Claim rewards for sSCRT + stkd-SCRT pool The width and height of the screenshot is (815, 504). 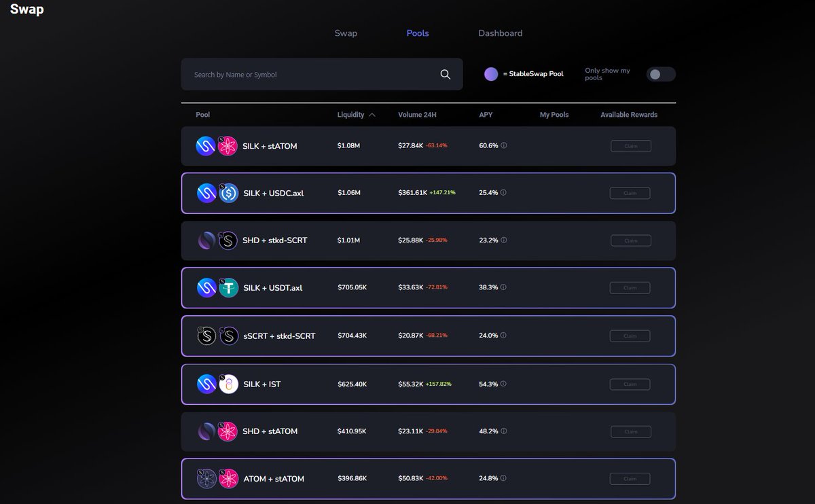[x=630, y=336]
